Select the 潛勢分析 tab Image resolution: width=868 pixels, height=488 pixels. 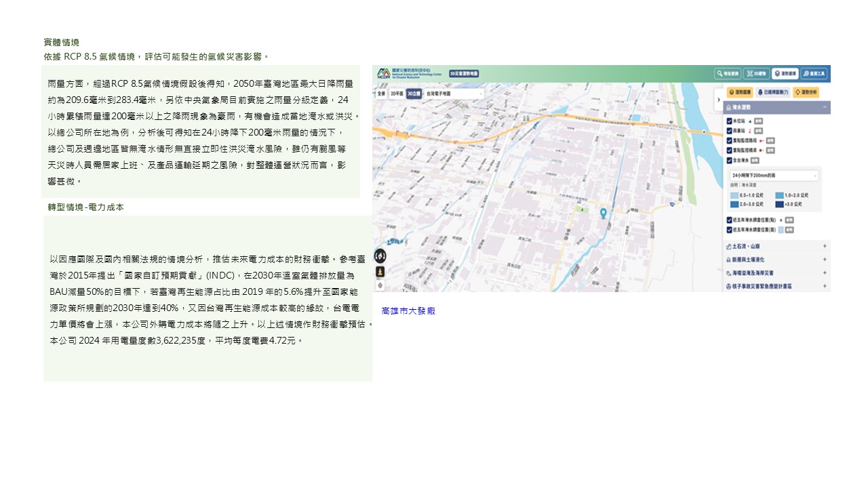806,92
